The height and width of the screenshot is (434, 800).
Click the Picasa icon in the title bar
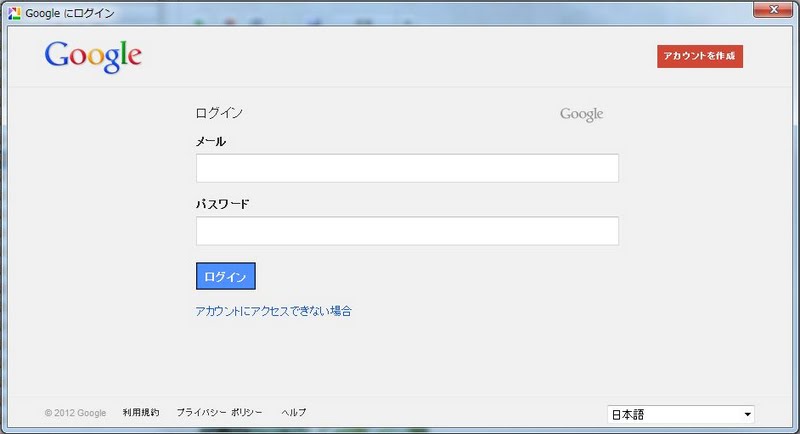click(x=14, y=13)
